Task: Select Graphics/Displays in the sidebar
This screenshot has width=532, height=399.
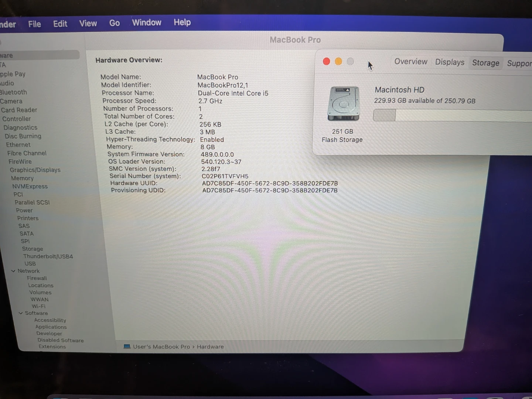Action: pos(35,170)
